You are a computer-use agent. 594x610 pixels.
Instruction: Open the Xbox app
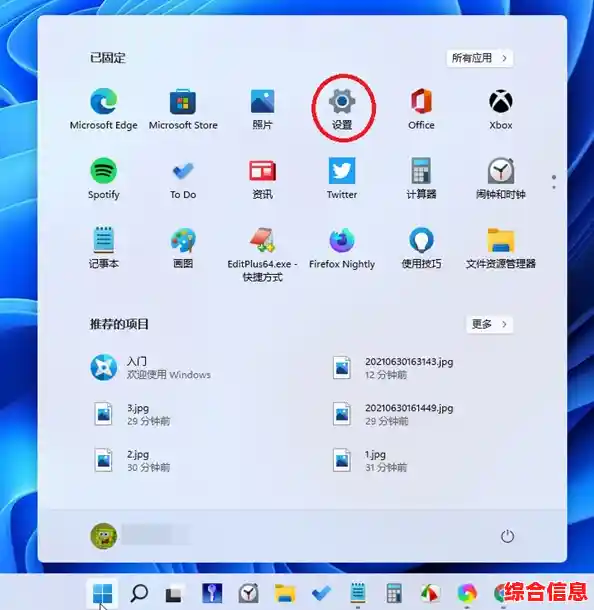tap(501, 109)
